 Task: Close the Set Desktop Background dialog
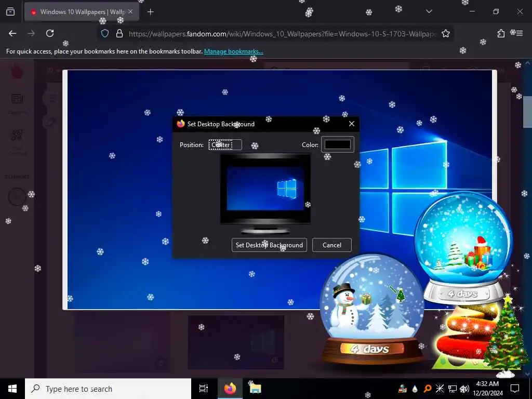click(352, 124)
